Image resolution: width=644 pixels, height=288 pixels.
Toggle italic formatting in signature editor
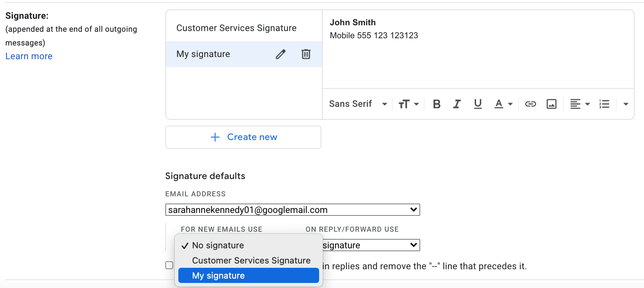[457, 104]
